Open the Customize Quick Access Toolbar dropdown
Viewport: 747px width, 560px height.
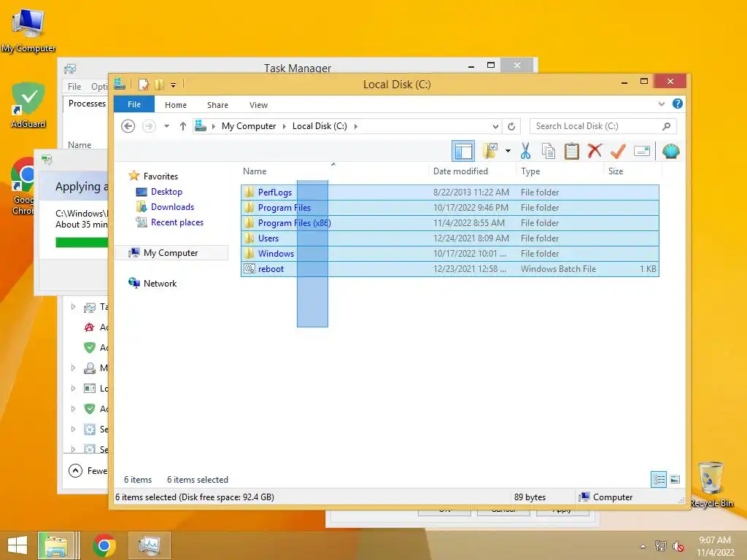pyautogui.click(x=174, y=85)
